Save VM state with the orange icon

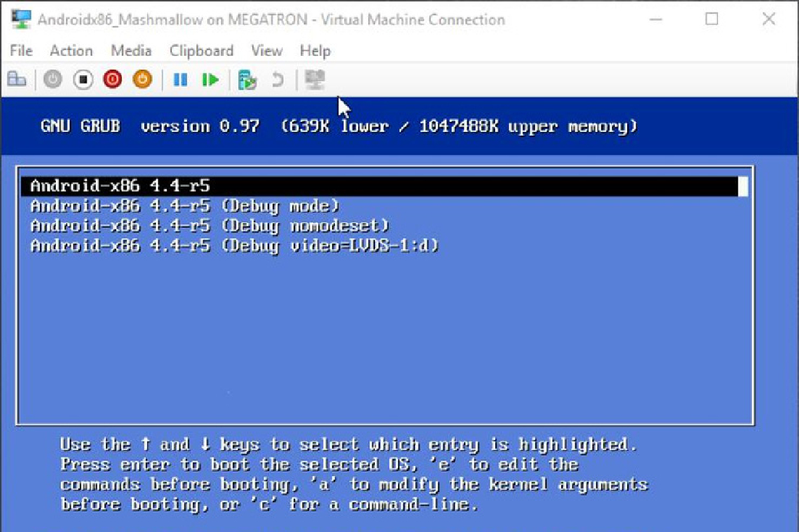[142, 80]
